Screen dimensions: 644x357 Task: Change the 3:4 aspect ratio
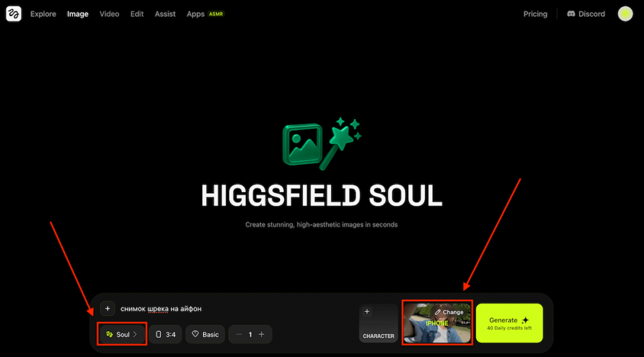[x=166, y=334]
